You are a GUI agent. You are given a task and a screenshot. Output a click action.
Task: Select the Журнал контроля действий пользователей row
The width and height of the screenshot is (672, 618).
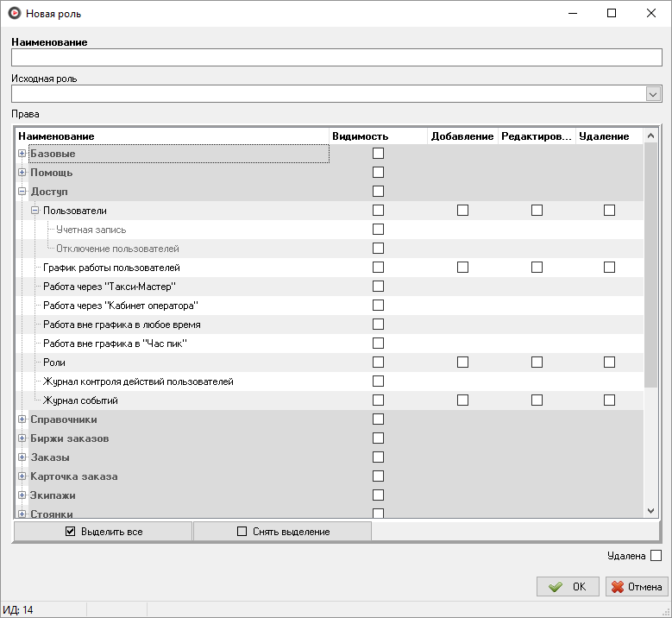point(138,382)
